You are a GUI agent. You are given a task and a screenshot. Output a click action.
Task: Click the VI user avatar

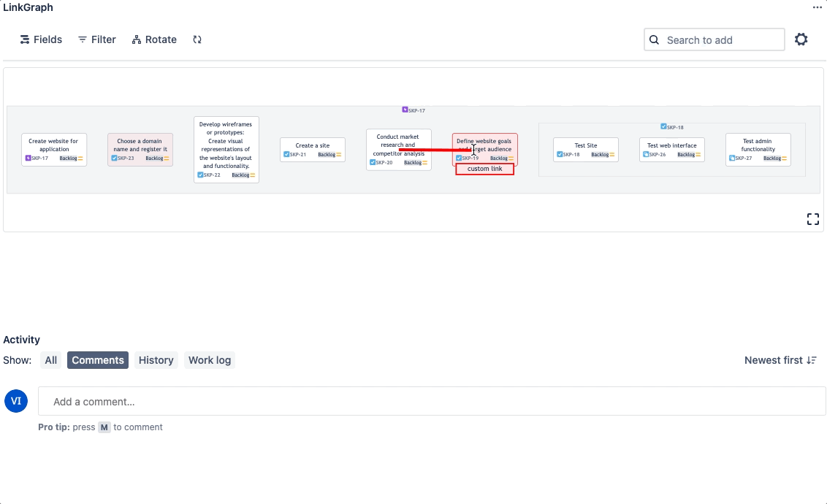(x=16, y=401)
